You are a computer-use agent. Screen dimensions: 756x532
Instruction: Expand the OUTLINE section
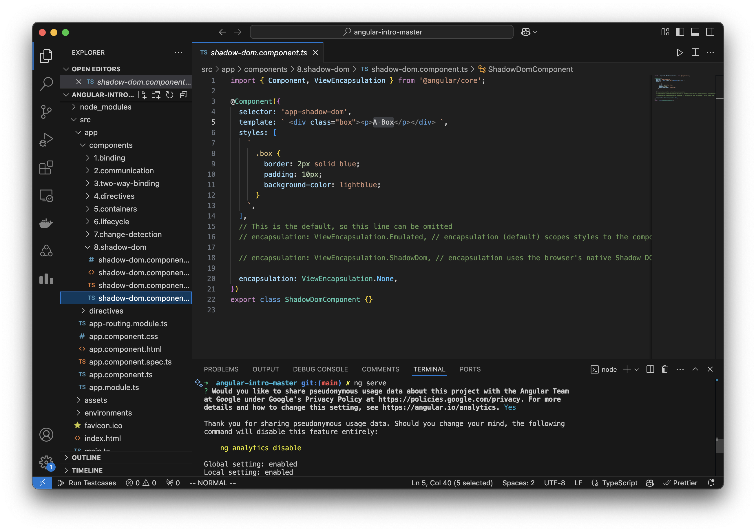[126, 458]
